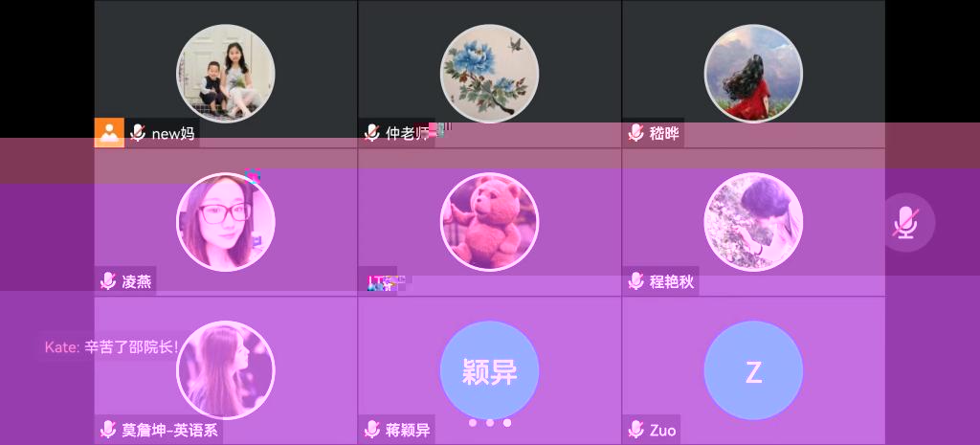This screenshot has width=980, height=445.
Task: Click the muted mic icon beside 嵇晔
Action: 635,132
